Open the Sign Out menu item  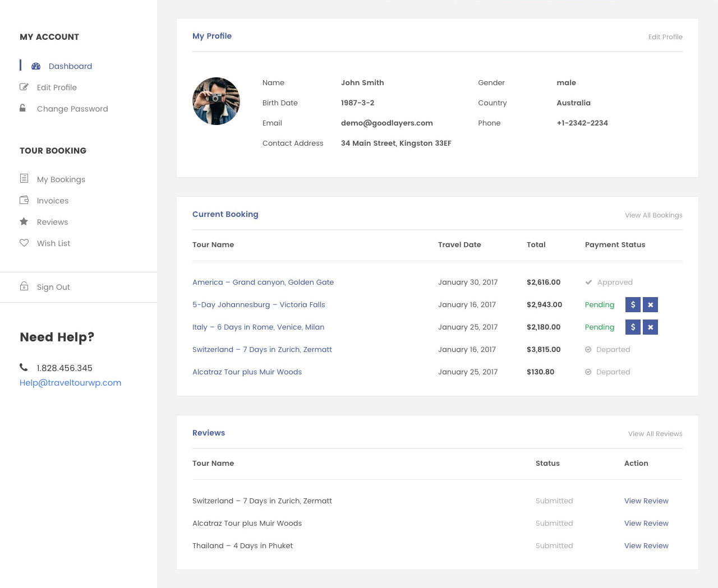tap(53, 287)
